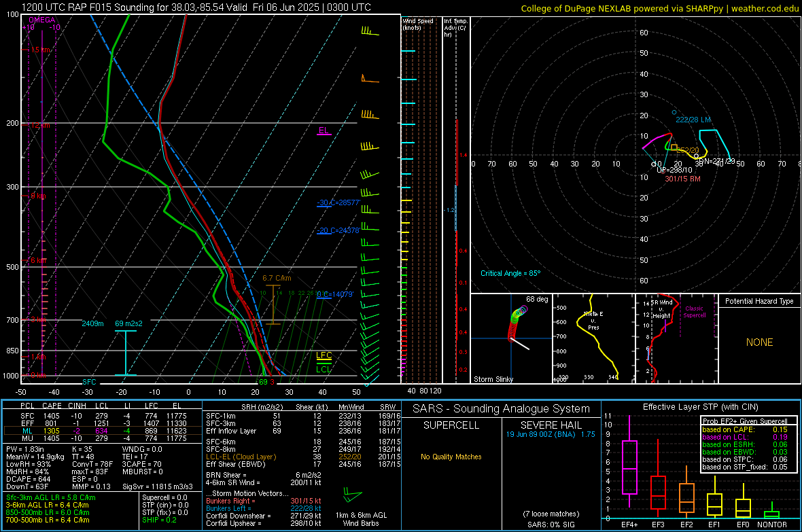Click the SHIP = 0.2 parameter
This screenshot has height=532, width=802.
pyautogui.click(x=159, y=520)
